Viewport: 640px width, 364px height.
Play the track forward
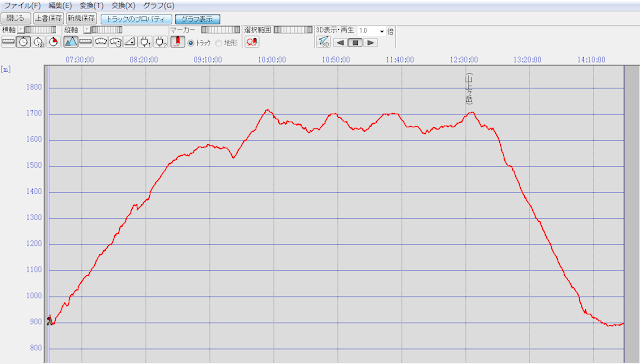tap(370, 42)
